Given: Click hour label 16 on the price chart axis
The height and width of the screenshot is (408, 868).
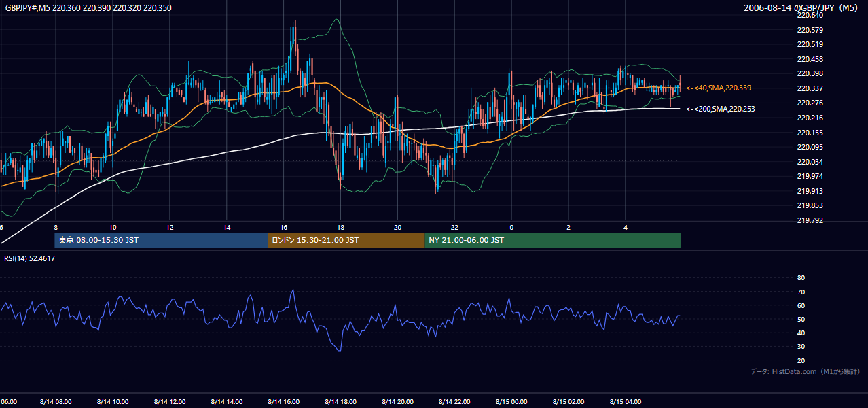Looking at the screenshot, I should [284, 227].
